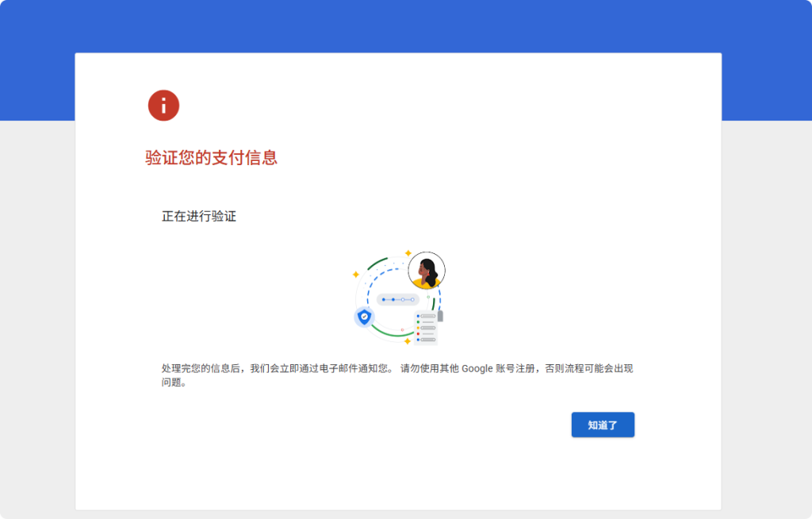Click the progress steps pill in illustration
812x519 pixels.
(398, 300)
